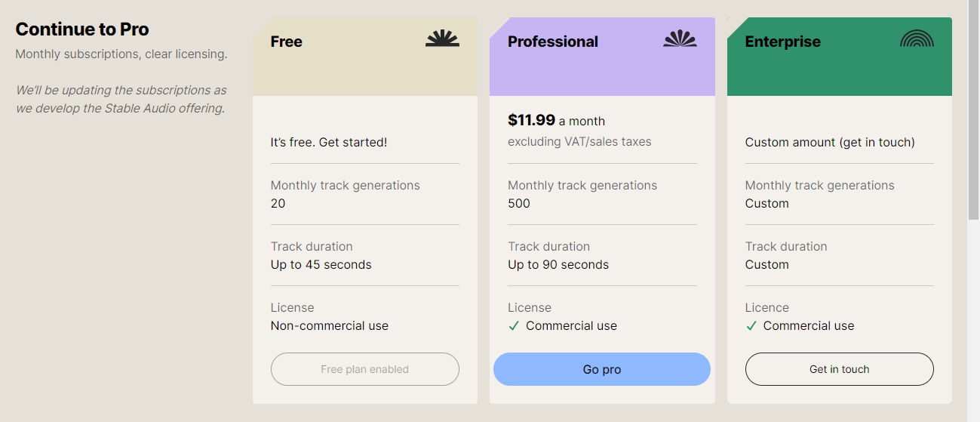The height and width of the screenshot is (422, 980).
Task: Click the 500 monthly track generations value
Action: [x=519, y=204]
